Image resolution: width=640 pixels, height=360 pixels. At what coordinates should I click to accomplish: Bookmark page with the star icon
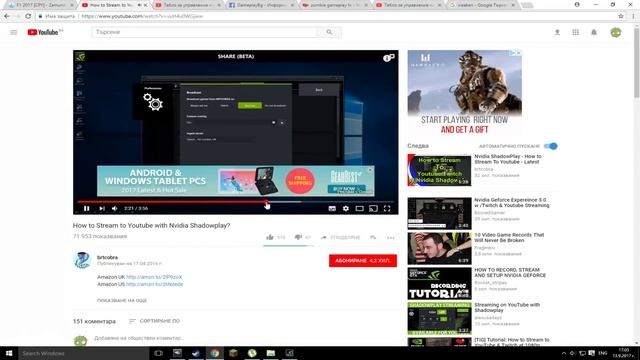621,16
